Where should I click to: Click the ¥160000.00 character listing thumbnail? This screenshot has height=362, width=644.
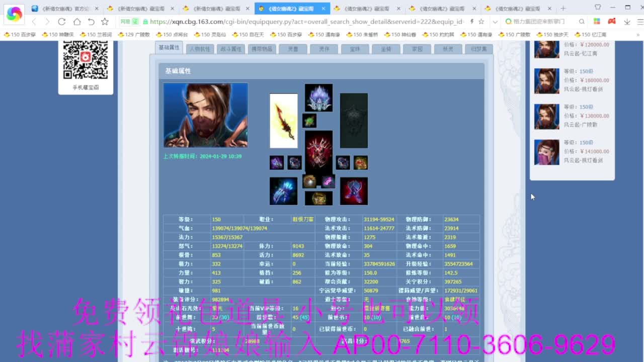coord(546,81)
